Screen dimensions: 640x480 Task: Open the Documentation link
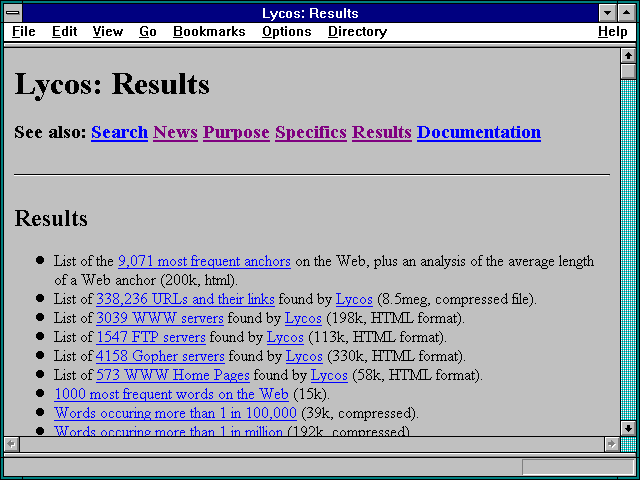pyautogui.click(x=479, y=132)
